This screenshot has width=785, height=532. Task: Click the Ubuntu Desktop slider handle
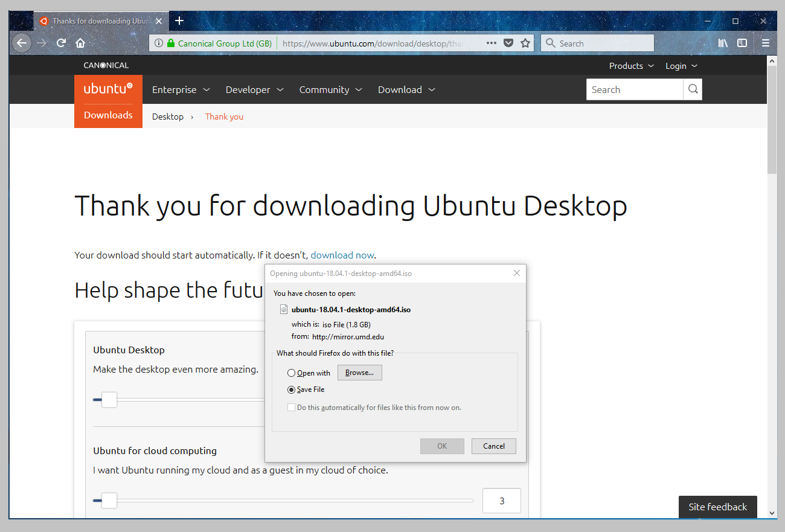(109, 399)
